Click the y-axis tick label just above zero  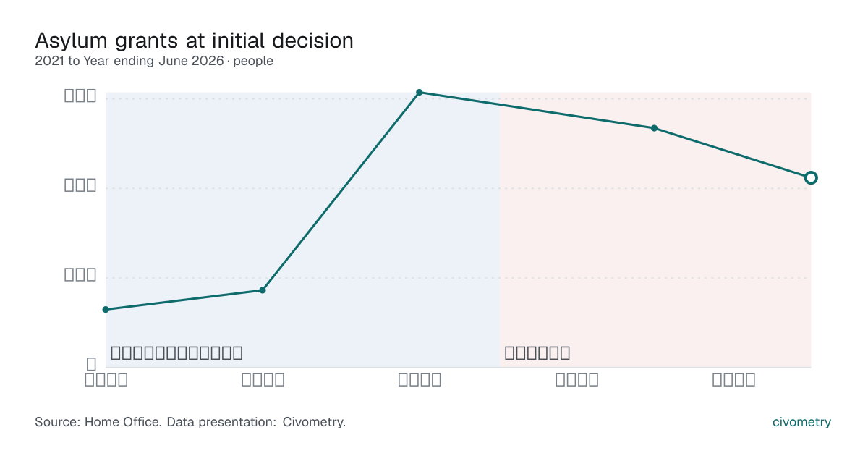80,274
